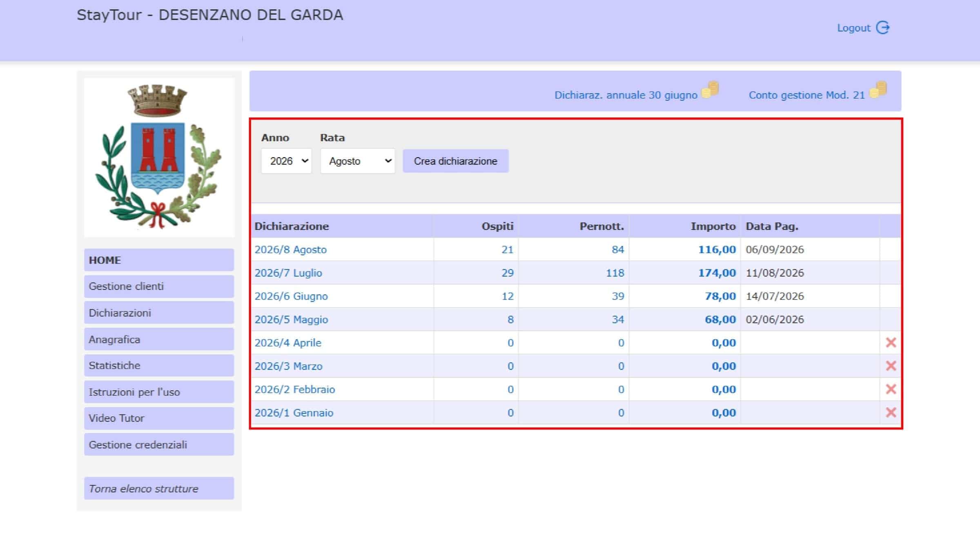
Task: Open Dichiaraz. annuale 30 giugno link
Action: pos(626,95)
